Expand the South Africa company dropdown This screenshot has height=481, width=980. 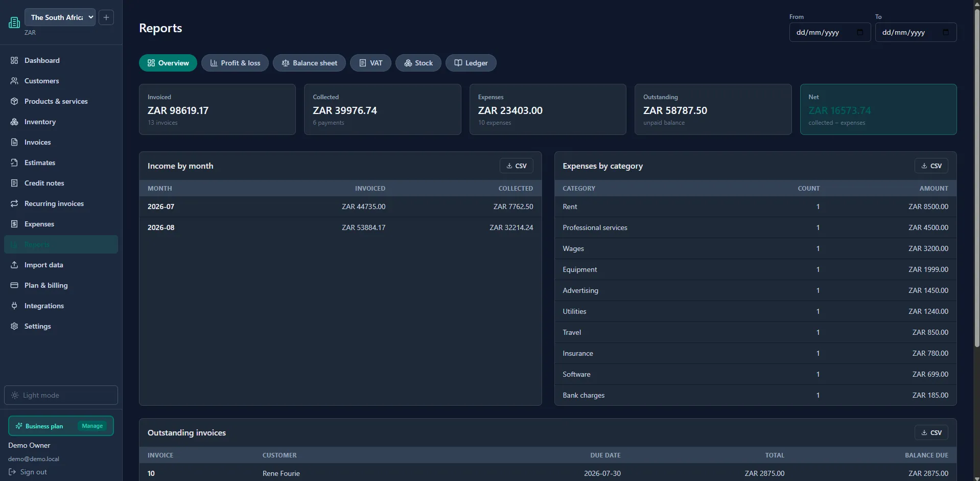pyautogui.click(x=60, y=17)
